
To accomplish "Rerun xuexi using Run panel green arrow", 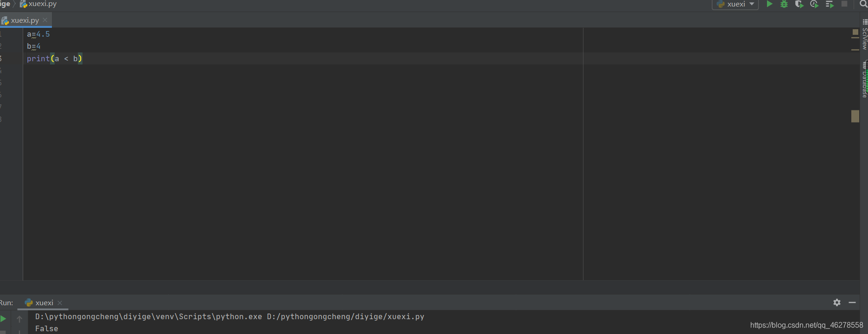I will (x=3, y=319).
